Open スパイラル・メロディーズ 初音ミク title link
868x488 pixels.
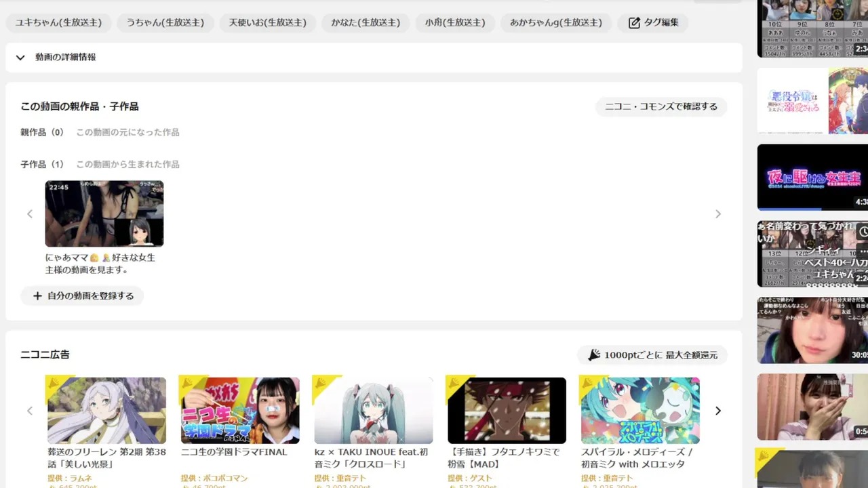click(x=637, y=458)
